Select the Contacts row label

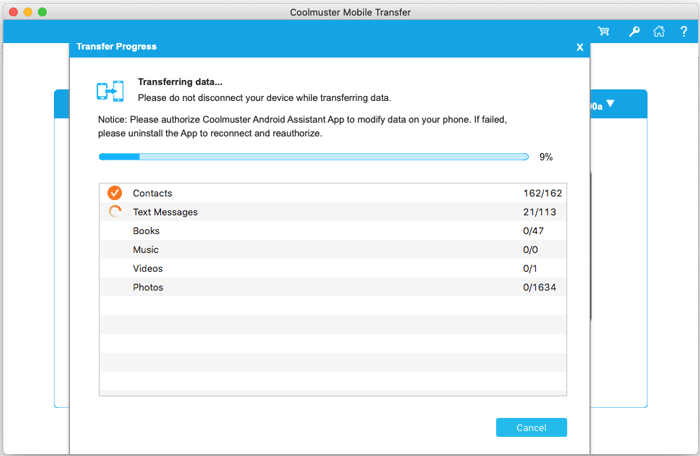coord(152,193)
